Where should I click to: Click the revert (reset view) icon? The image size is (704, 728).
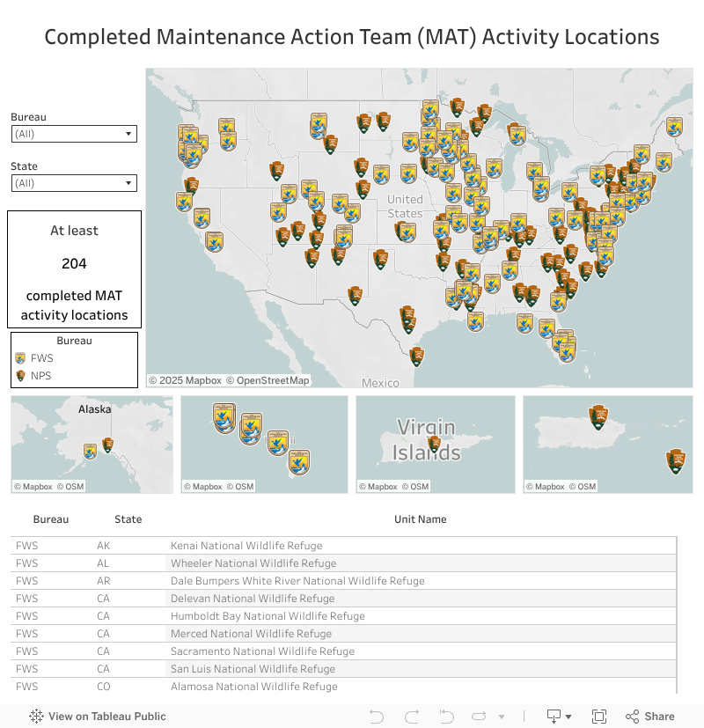coord(446,717)
